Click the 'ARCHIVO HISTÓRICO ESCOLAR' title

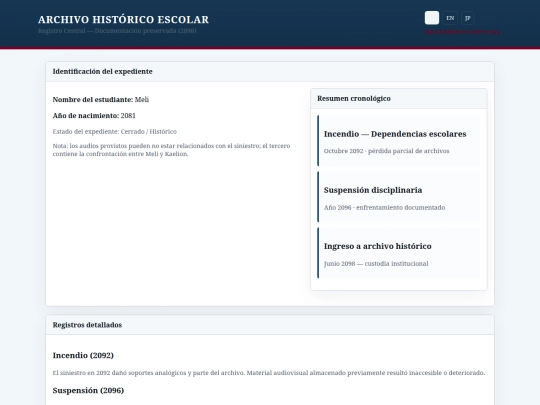click(x=123, y=20)
